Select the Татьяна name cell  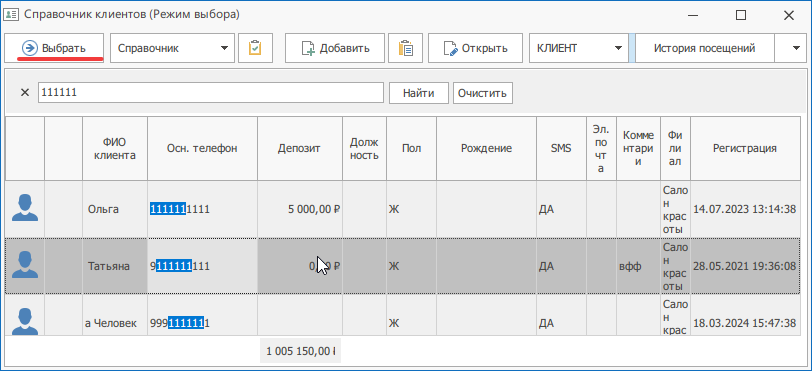click(x=115, y=266)
